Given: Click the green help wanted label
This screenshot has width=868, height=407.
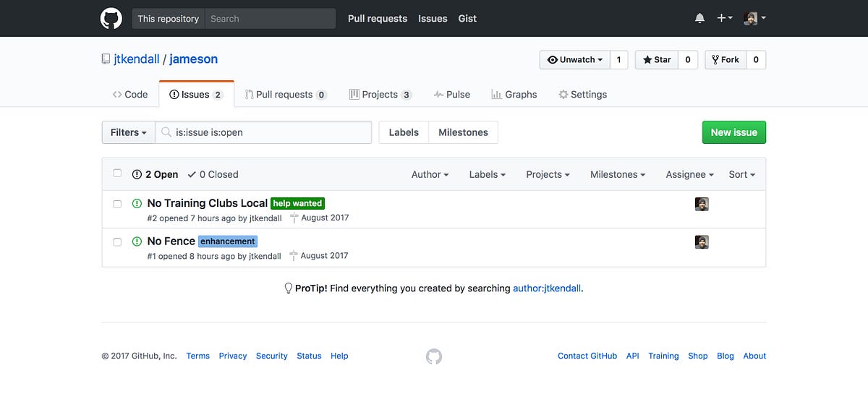Looking at the screenshot, I should [297, 204].
